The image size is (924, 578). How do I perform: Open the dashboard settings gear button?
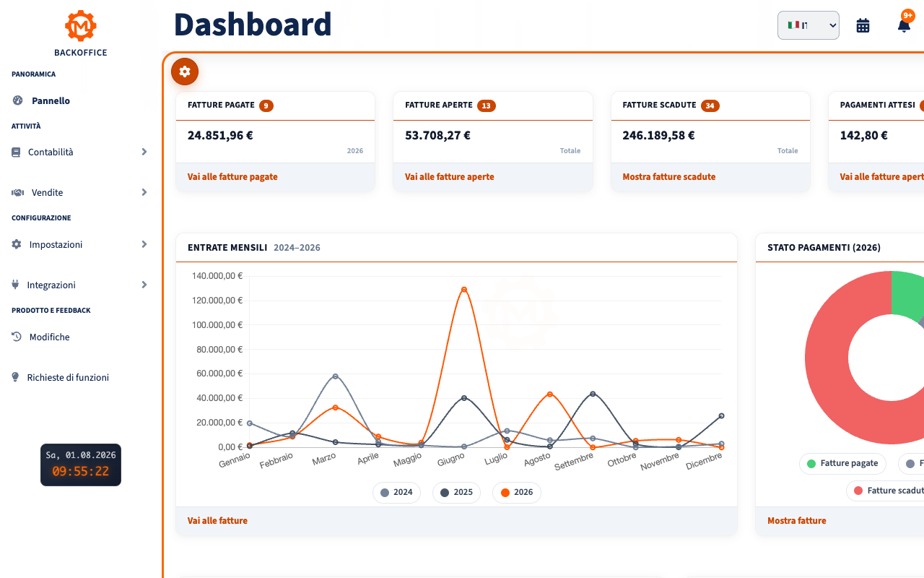[185, 72]
